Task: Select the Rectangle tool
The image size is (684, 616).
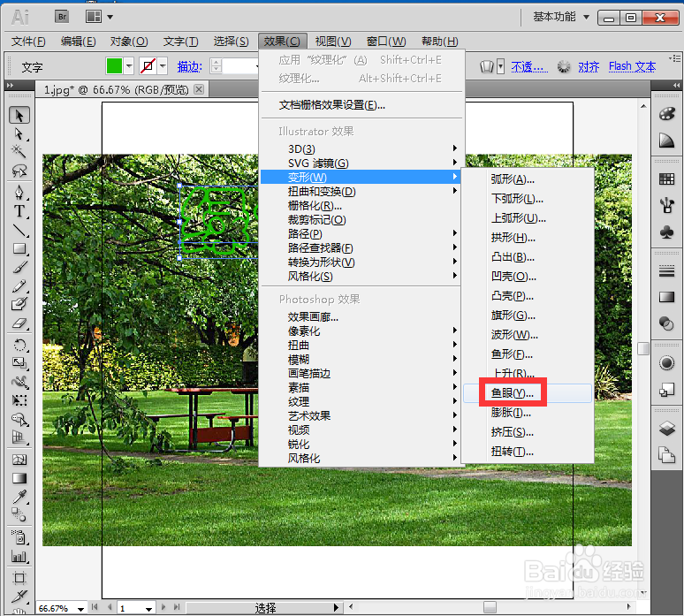Action: [19, 248]
